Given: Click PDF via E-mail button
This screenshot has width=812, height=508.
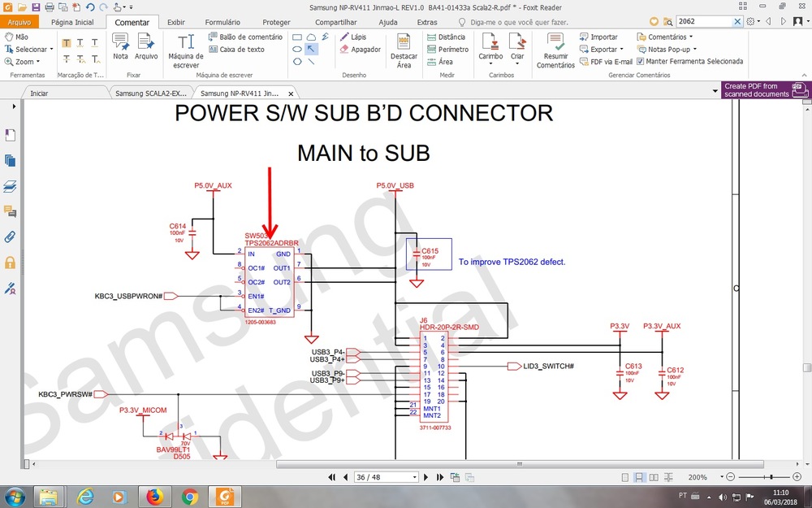Looking at the screenshot, I should tap(606, 62).
